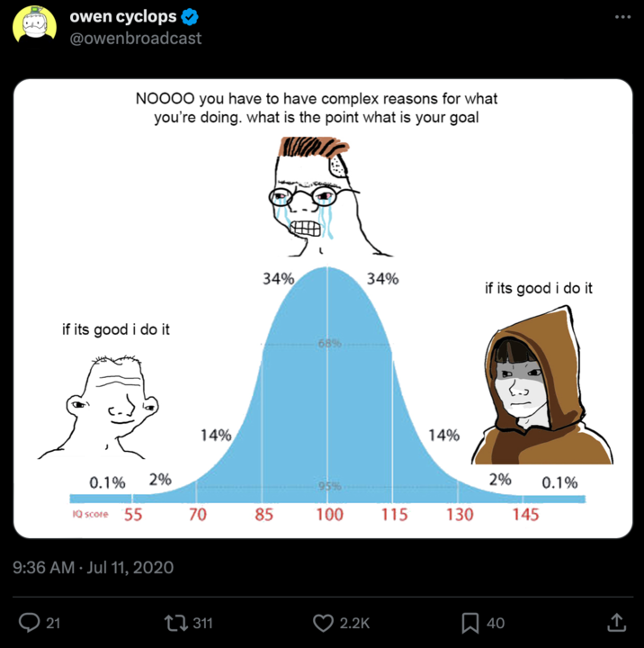
Task: Open the three-dot more options menu
Action: pyautogui.click(x=622, y=17)
